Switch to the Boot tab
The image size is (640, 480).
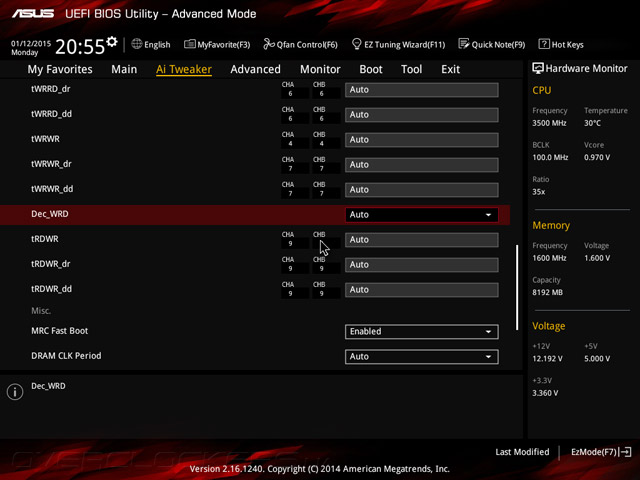point(371,69)
